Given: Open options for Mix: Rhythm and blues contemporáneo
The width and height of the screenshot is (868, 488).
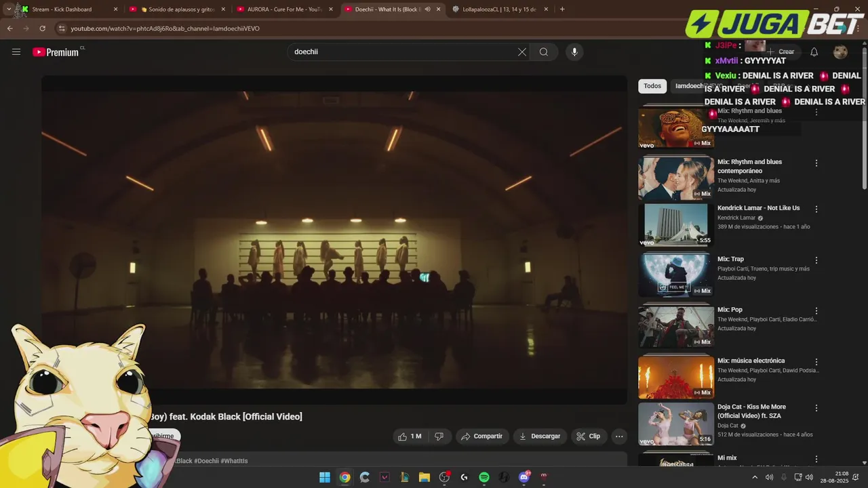Looking at the screenshot, I should [x=816, y=163].
